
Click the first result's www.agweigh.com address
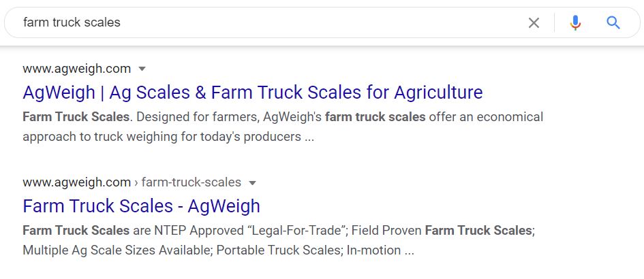77,69
